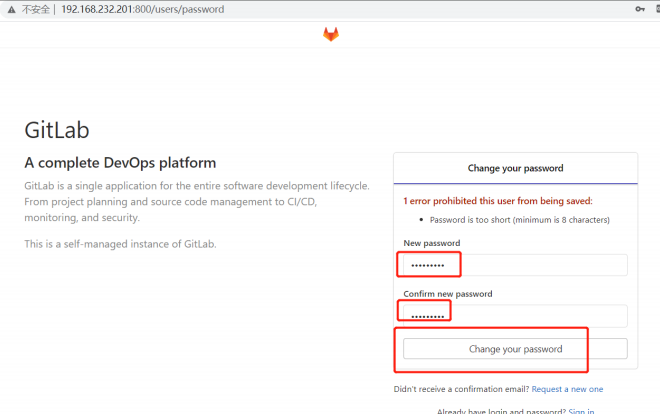The height and width of the screenshot is (414, 660).
Task: Follow the Sign in link
Action: click(x=581, y=411)
